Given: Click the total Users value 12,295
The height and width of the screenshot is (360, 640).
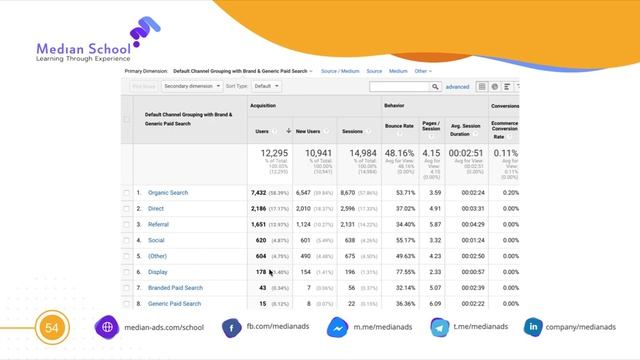Looking at the screenshot, I should pos(274,153).
